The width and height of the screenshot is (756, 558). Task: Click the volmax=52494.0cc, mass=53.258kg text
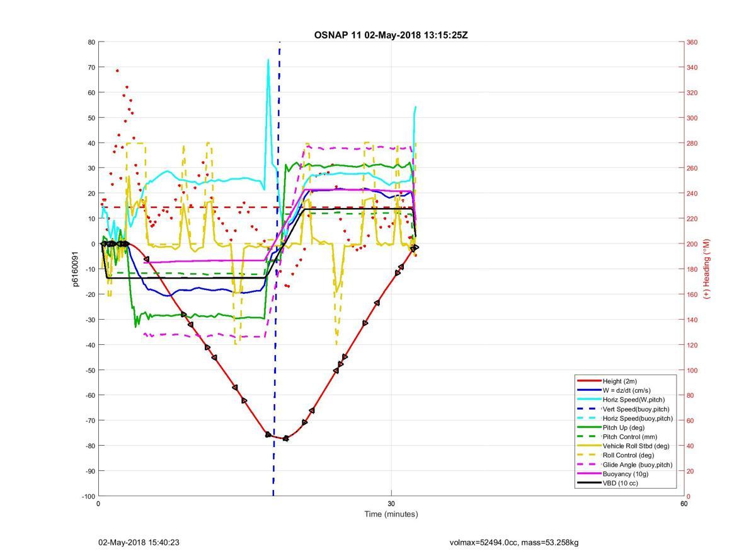pyautogui.click(x=514, y=542)
